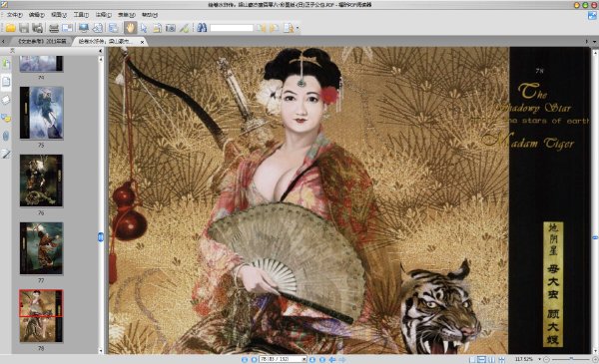Collapse the side panel with the header arrow
The height and width of the screenshot is (364, 599).
[100, 51]
